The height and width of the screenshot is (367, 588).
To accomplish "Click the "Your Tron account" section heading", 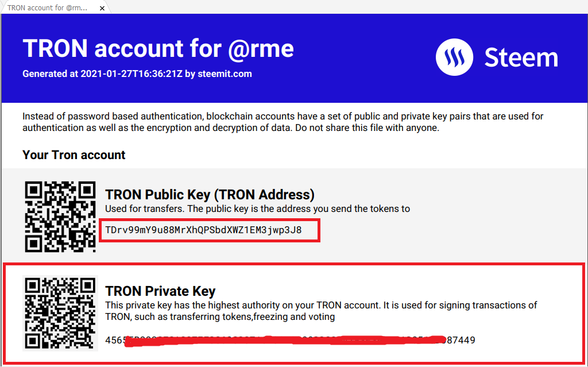I will (74, 154).
